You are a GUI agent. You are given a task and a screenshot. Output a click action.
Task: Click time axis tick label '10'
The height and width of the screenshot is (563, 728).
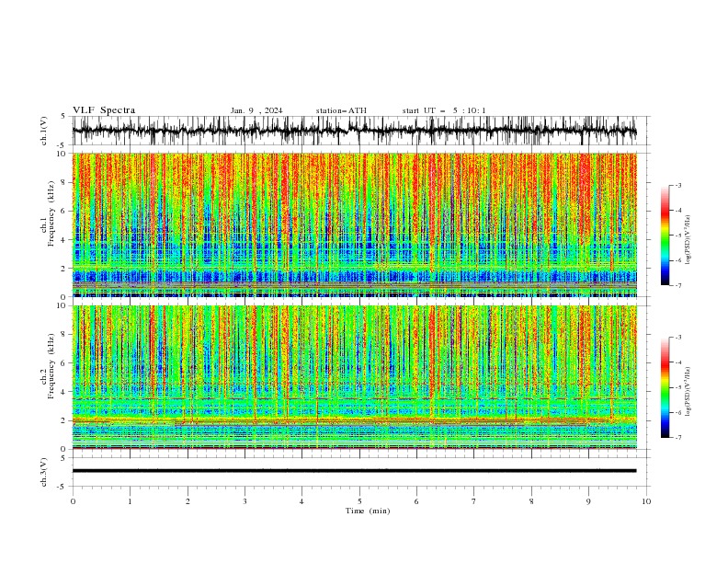(646, 501)
